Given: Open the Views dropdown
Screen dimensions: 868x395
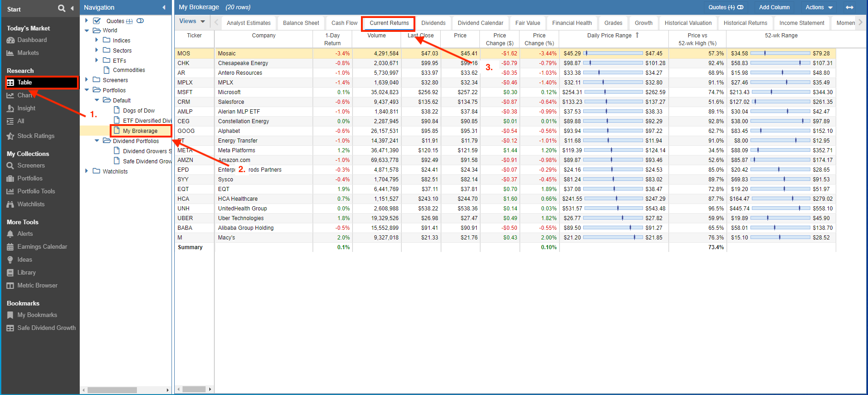Looking at the screenshot, I should tap(192, 21).
